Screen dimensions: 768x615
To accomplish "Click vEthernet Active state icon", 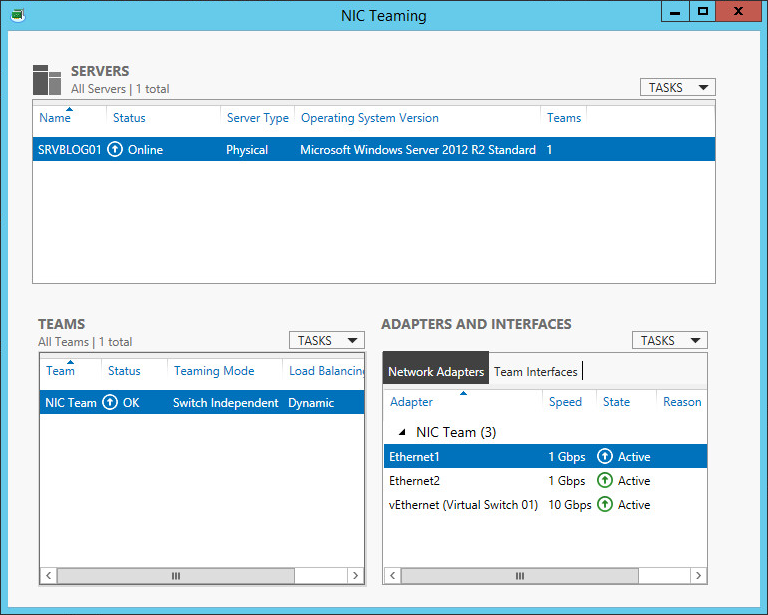I will pyautogui.click(x=604, y=505).
